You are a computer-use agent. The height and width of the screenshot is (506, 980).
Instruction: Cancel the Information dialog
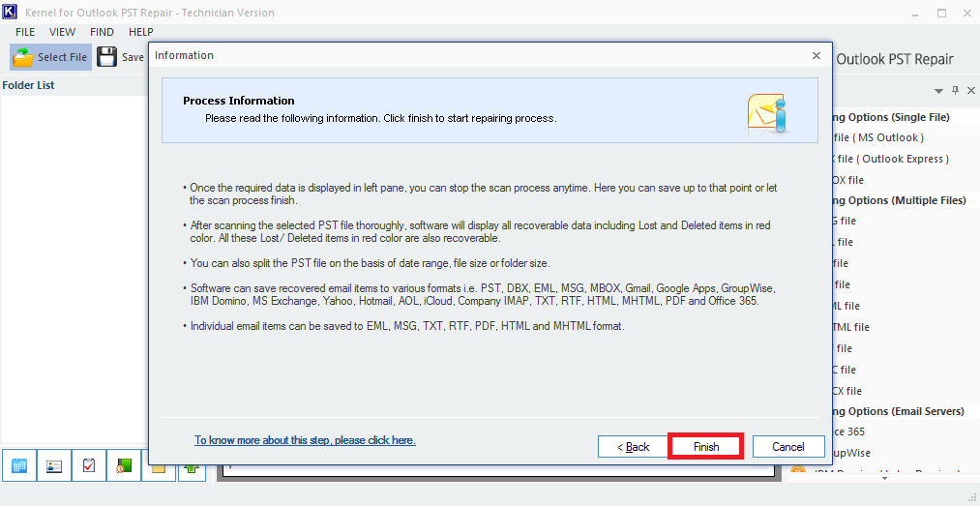click(x=788, y=447)
